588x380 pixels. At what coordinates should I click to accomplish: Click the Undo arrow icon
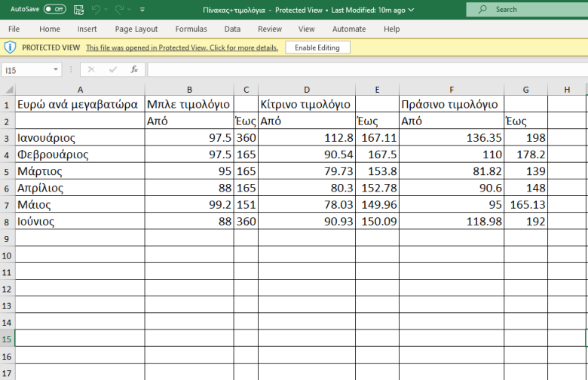[96, 10]
